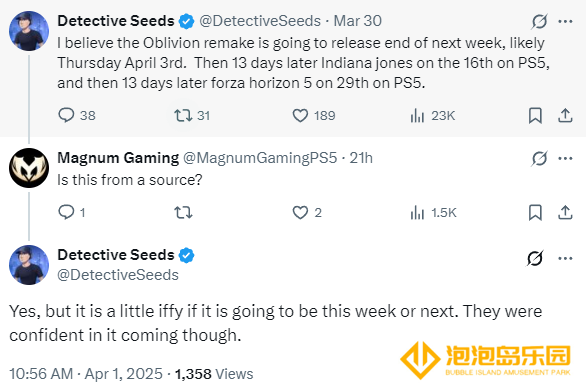Share Magnum Gaming's reply

(565, 212)
